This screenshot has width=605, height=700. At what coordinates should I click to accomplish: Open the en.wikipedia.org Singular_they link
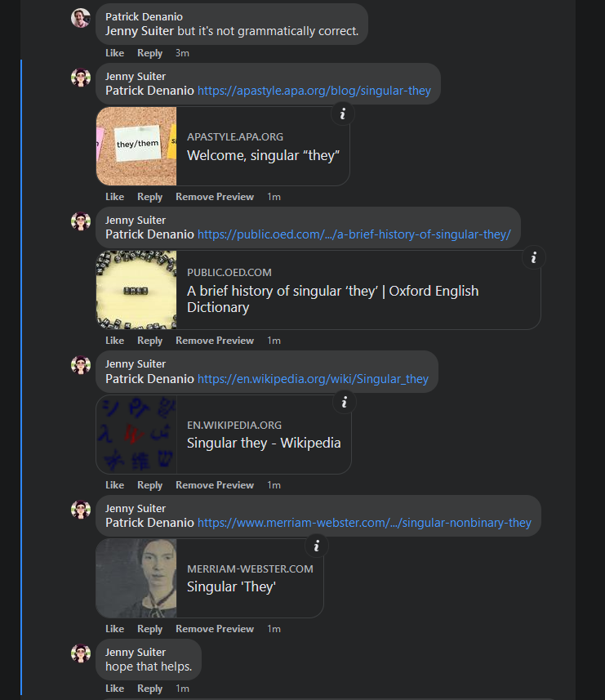click(x=313, y=379)
